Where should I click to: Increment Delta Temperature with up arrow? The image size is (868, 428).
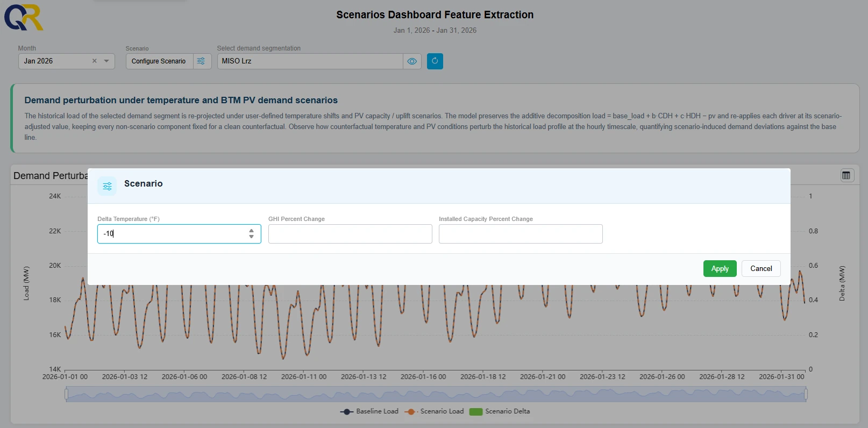[251, 231]
